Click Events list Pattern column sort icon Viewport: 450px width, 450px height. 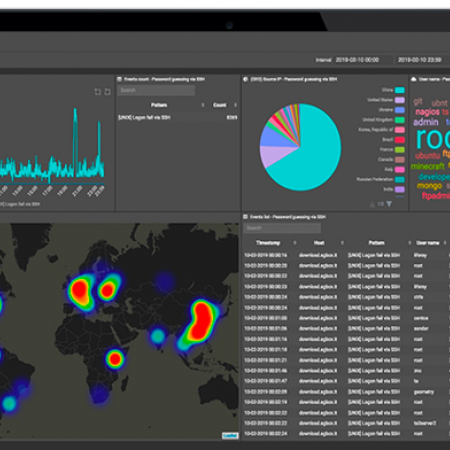(409, 243)
